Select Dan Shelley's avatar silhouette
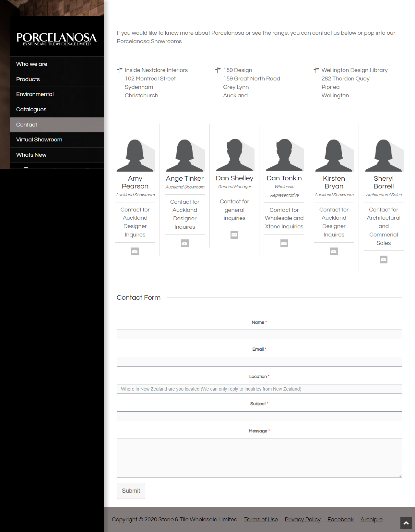This screenshot has width=415, height=532. (235, 155)
